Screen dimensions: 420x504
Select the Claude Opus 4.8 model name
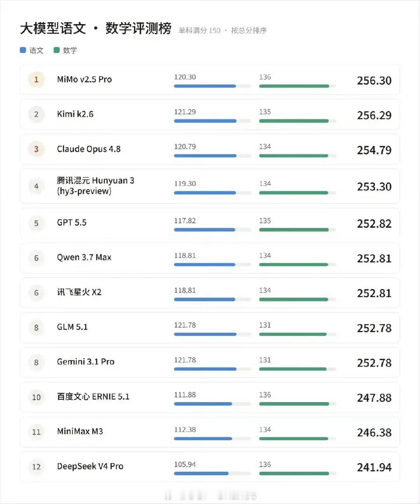(89, 149)
